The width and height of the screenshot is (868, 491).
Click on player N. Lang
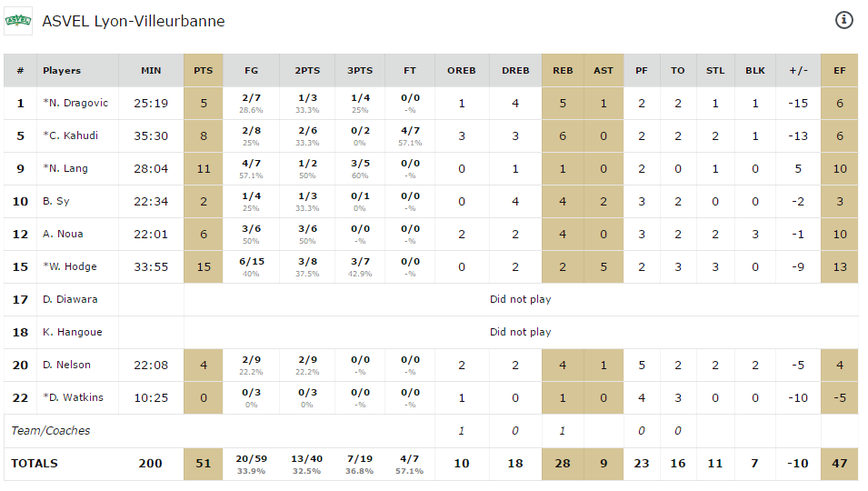tap(64, 169)
